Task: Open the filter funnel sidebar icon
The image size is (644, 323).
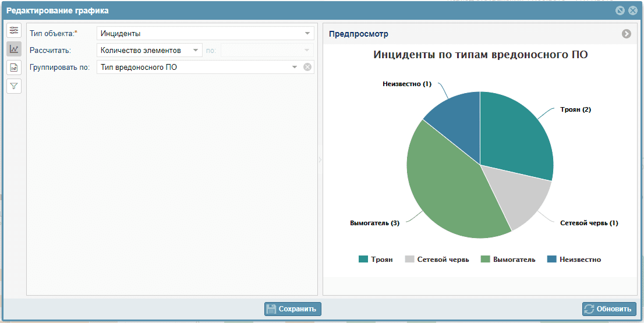Action: pyautogui.click(x=14, y=86)
